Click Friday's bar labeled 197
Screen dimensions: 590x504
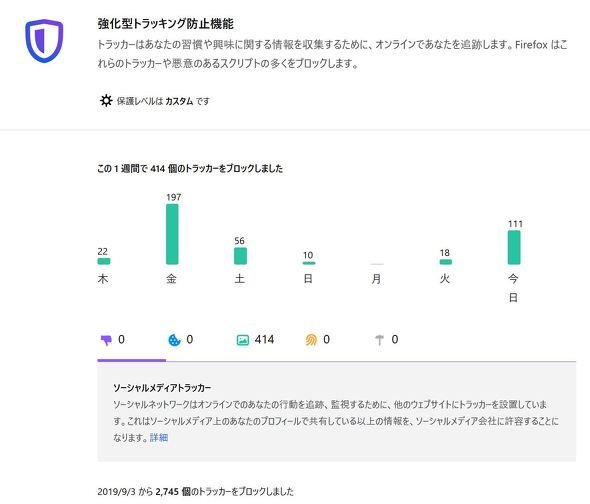pyautogui.click(x=172, y=234)
